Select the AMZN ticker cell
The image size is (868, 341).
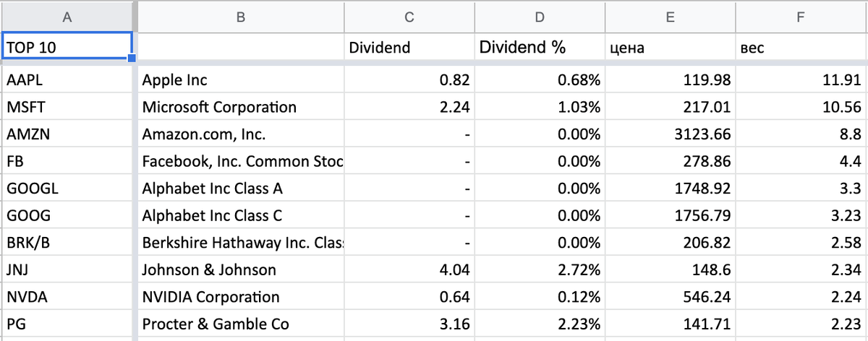(67, 134)
